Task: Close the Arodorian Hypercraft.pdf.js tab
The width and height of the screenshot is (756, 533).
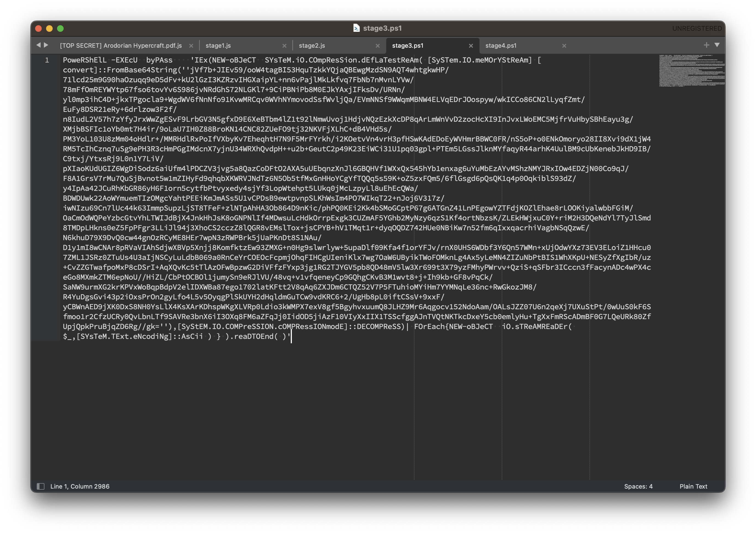Action: 191,46
